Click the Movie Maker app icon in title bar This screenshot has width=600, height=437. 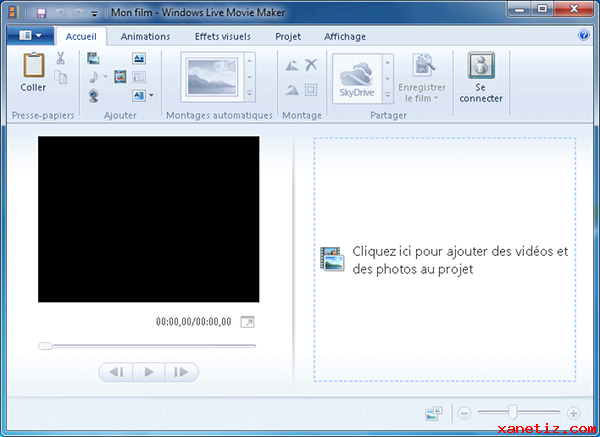pos(14,13)
